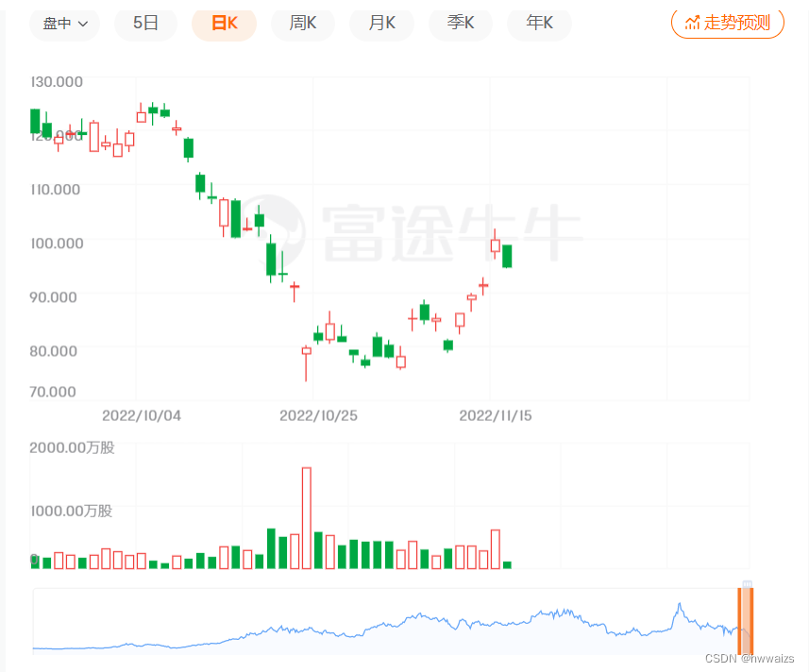809x672 pixels.
Task: Switch to the 年K yearly tab
Action: (539, 24)
